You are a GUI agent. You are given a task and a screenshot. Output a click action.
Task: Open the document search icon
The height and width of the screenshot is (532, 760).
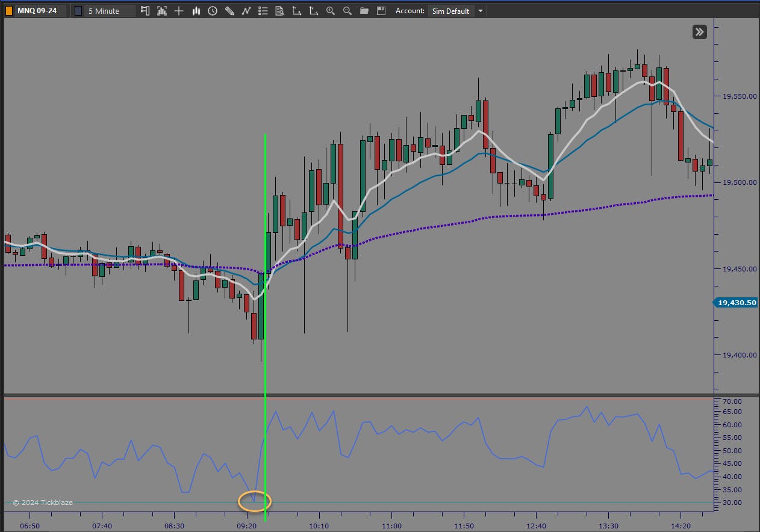[x=279, y=11]
